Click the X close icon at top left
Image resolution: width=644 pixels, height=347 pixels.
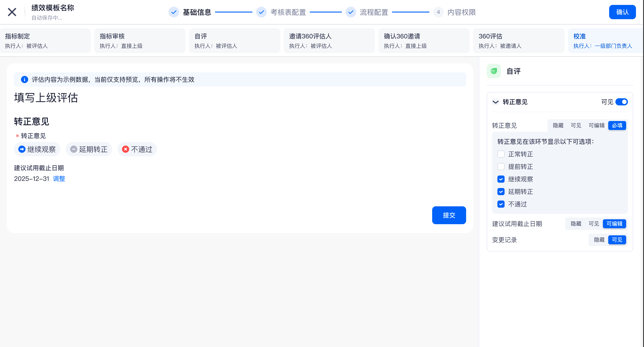click(12, 12)
